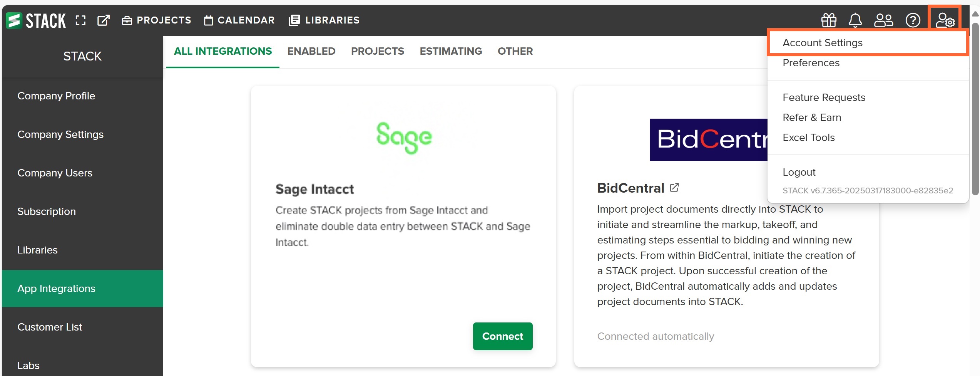Switch to the Enabled tab
The height and width of the screenshot is (376, 980).
coord(311,51)
